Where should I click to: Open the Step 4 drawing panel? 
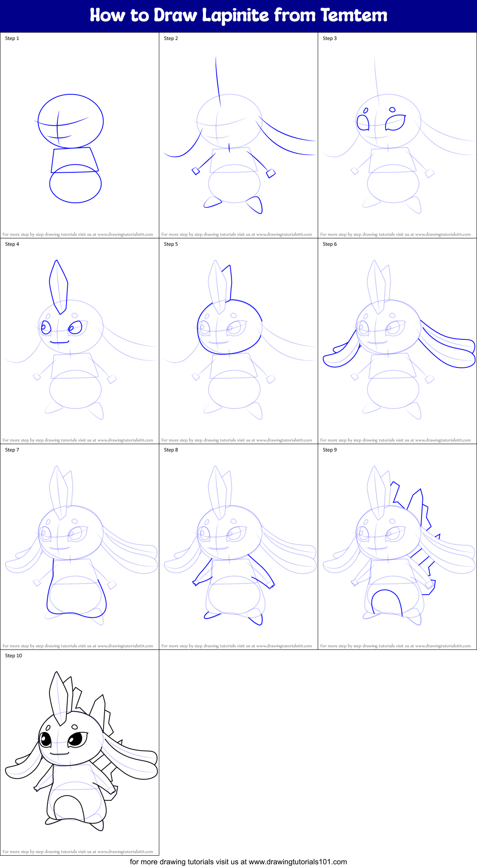pyautogui.click(x=80, y=341)
